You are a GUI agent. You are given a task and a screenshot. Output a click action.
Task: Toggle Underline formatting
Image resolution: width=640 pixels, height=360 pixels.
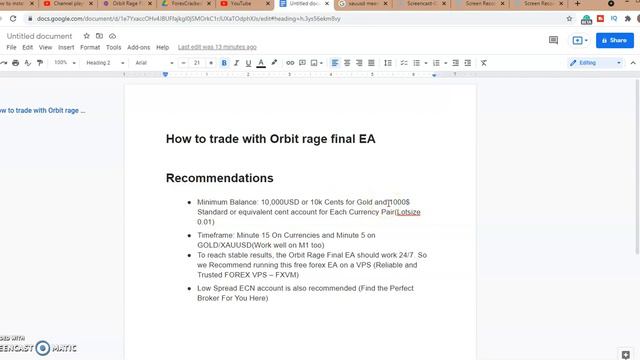[x=248, y=63]
